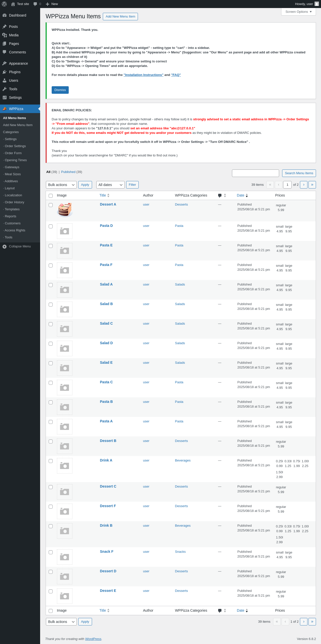Viewport: 321px width, 644px height.
Task: Click the comments bubble in admin bar
Action: click(x=35, y=4)
